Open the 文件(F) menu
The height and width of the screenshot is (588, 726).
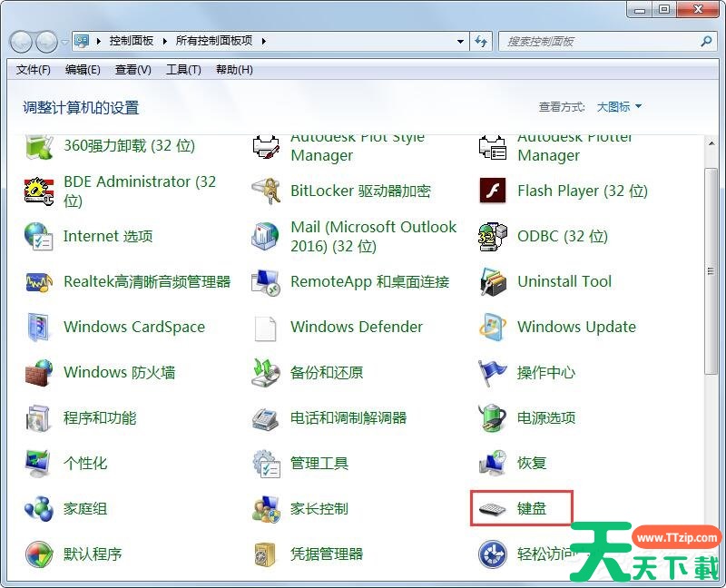tap(34, 70)
